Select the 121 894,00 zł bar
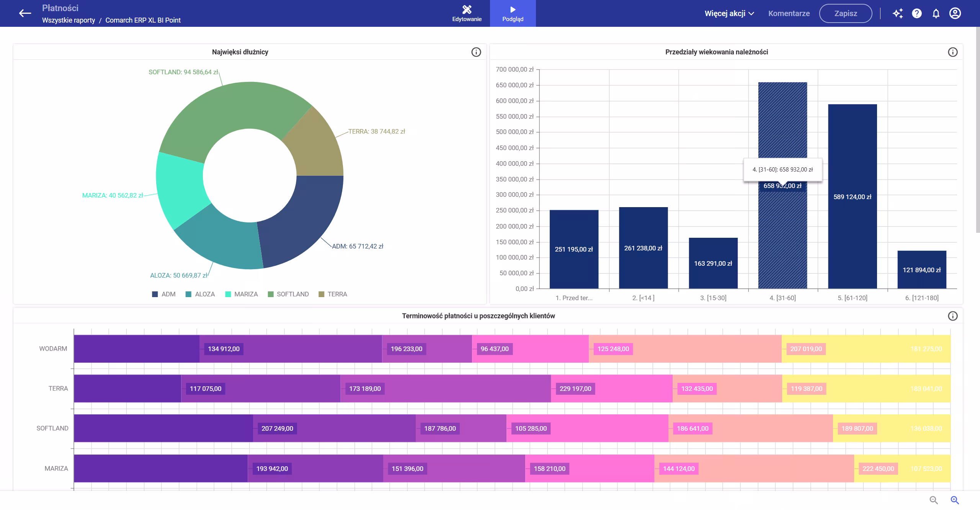Screen dimensions: 980x510 coord(922,270)
